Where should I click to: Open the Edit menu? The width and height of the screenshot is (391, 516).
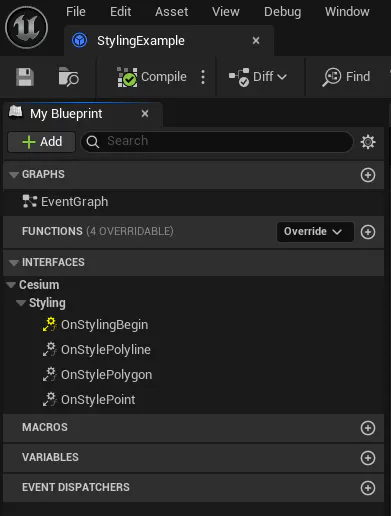tap(120, 12)
